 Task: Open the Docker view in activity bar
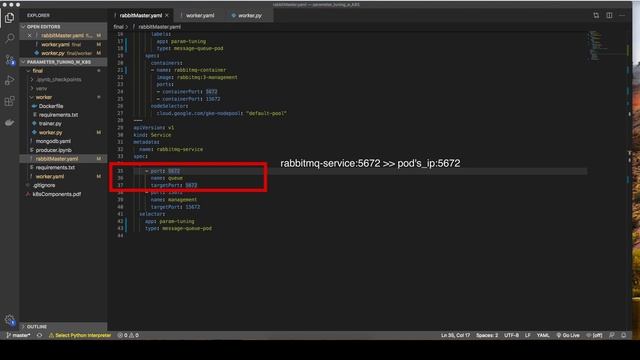coord(9,122)
